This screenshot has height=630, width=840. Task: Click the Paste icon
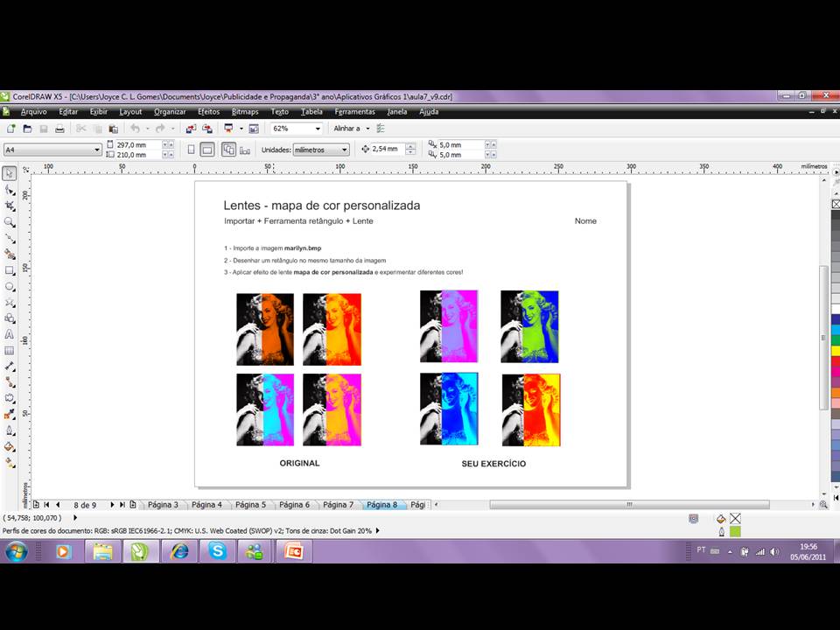pyautogui.click(x=113, y=129)
